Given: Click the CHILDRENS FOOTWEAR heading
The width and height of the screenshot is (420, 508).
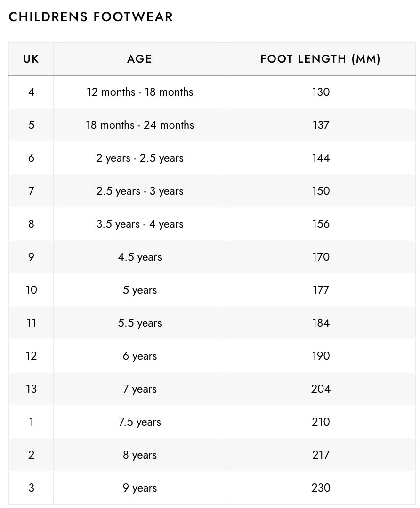Looking at the screenshot, I should 91,17.
